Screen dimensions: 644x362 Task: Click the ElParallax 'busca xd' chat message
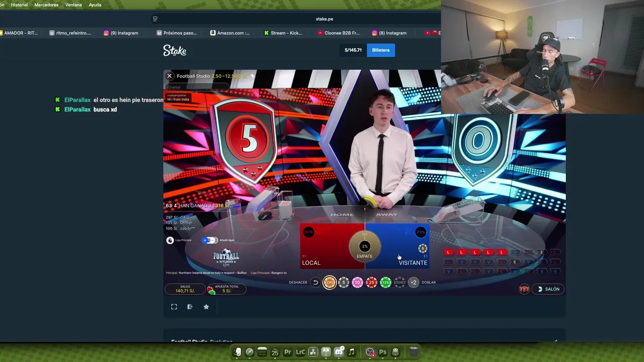pyautogui.click(x=86, y=110)
